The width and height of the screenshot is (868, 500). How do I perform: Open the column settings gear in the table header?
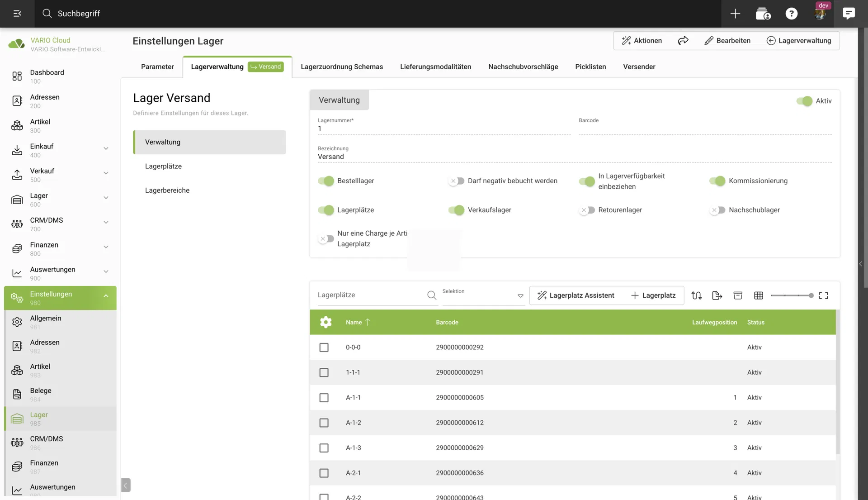[325, 322]
